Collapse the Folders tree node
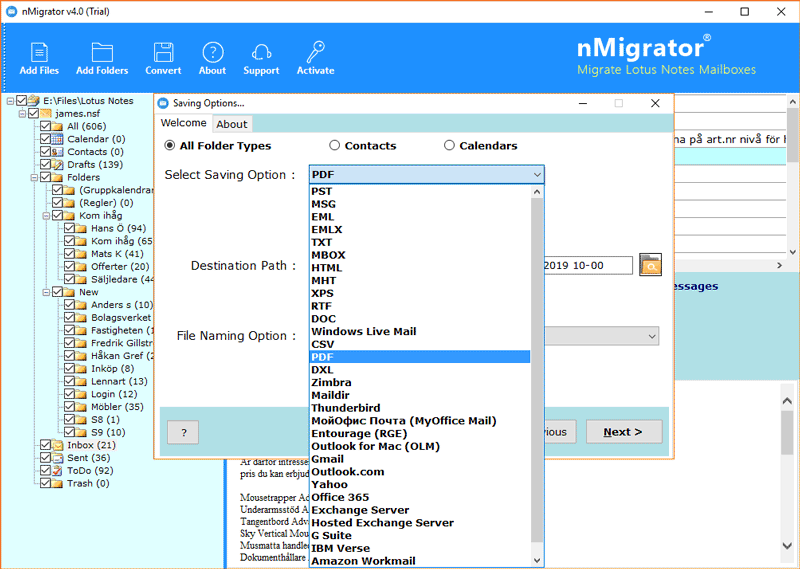Image resolution: width=800 pixels, height=569 pixels. pos(34,177)
